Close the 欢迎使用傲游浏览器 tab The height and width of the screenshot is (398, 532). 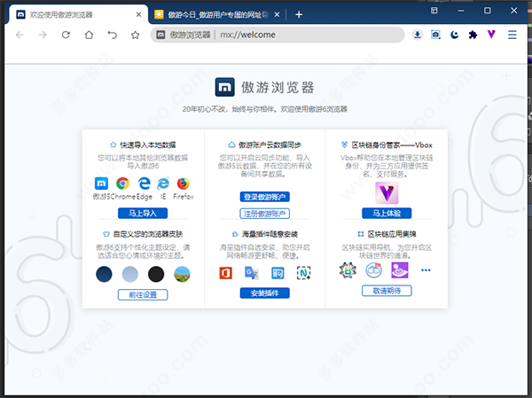tap(139, 14)
